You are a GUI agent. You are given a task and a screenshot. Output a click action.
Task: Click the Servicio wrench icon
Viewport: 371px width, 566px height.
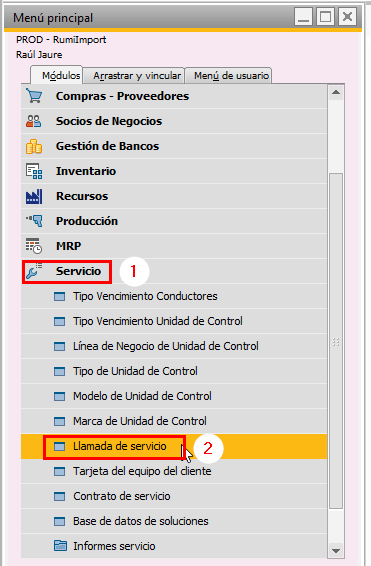point(34,271)
